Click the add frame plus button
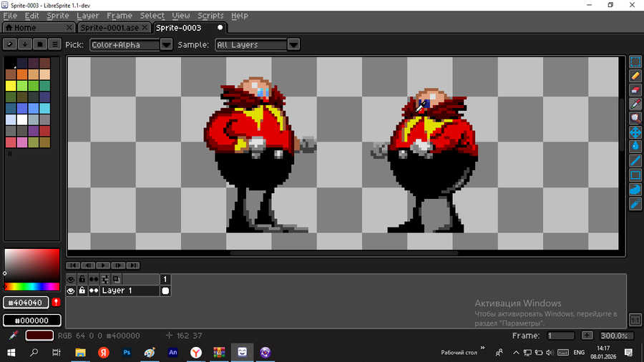This screenshot has width=644, height=362. coord(587,336)
